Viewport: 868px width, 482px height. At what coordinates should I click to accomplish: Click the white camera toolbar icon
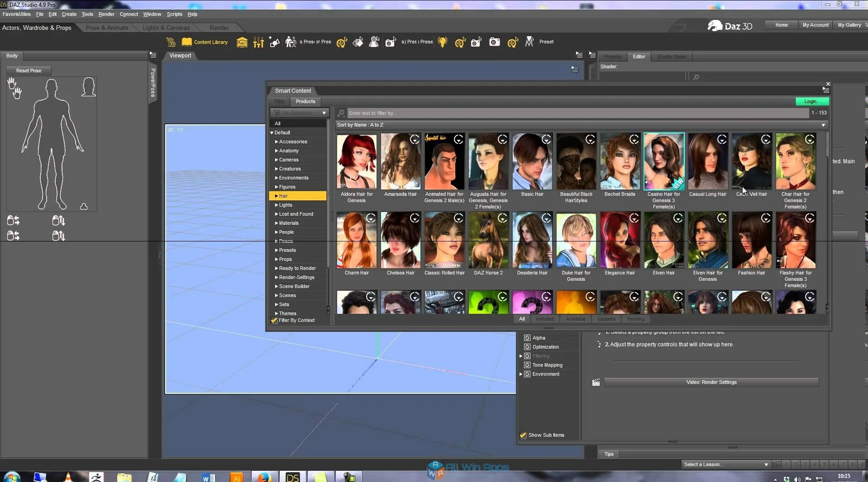tap(495, 42)
